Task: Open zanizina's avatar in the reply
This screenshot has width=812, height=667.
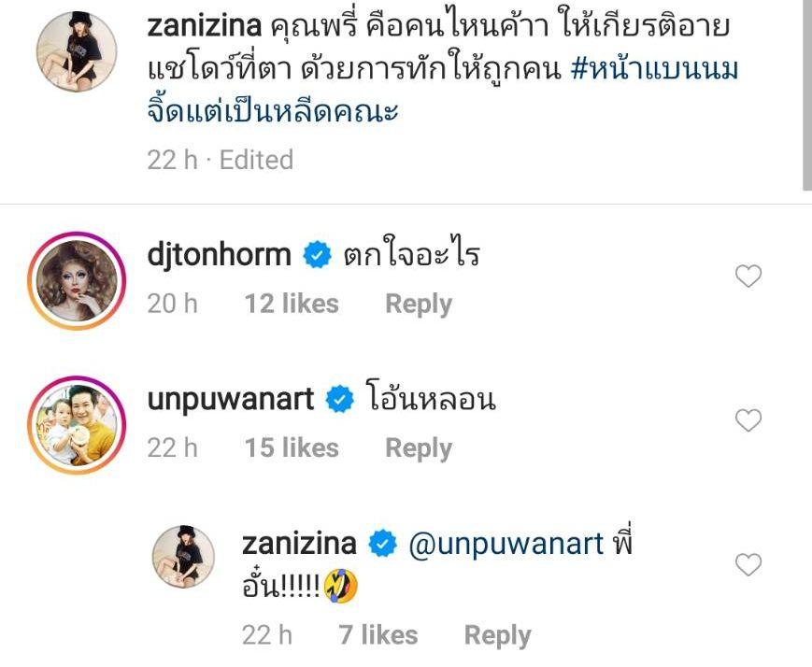Action: tap(183, 557)
